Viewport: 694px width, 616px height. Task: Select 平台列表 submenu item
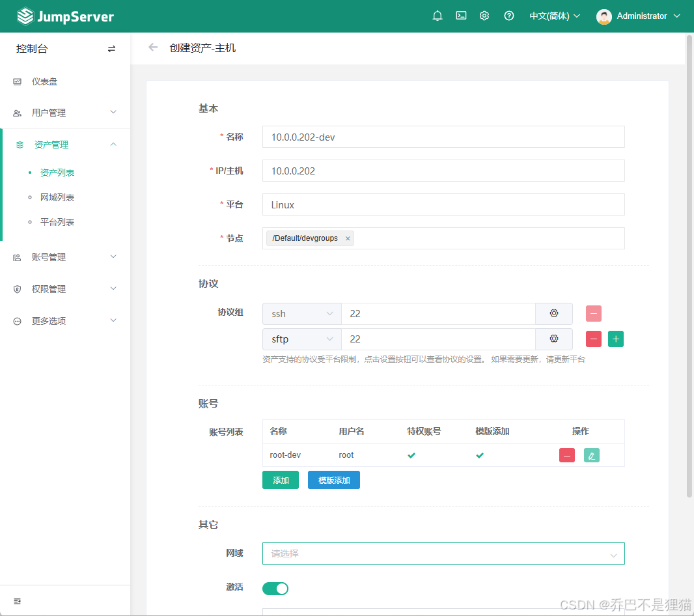point(57,222)
